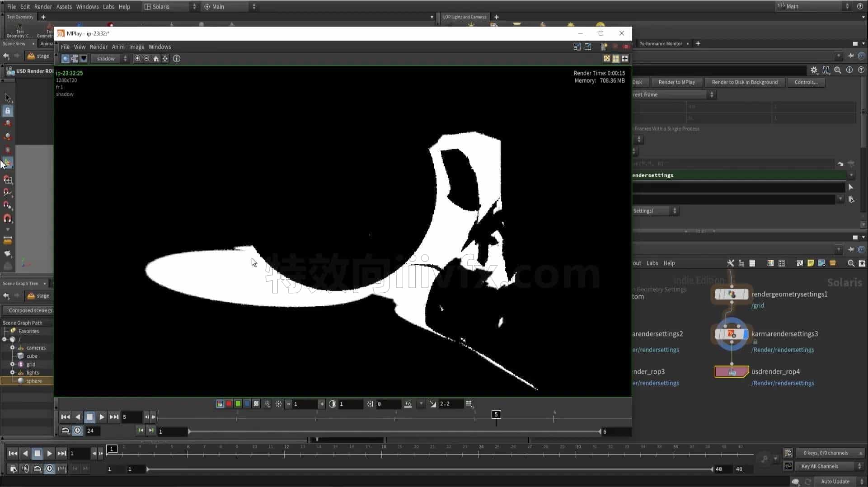Click stage path button in Scene Graph Tree
The image size is (868, 487).
click(38, 296)
